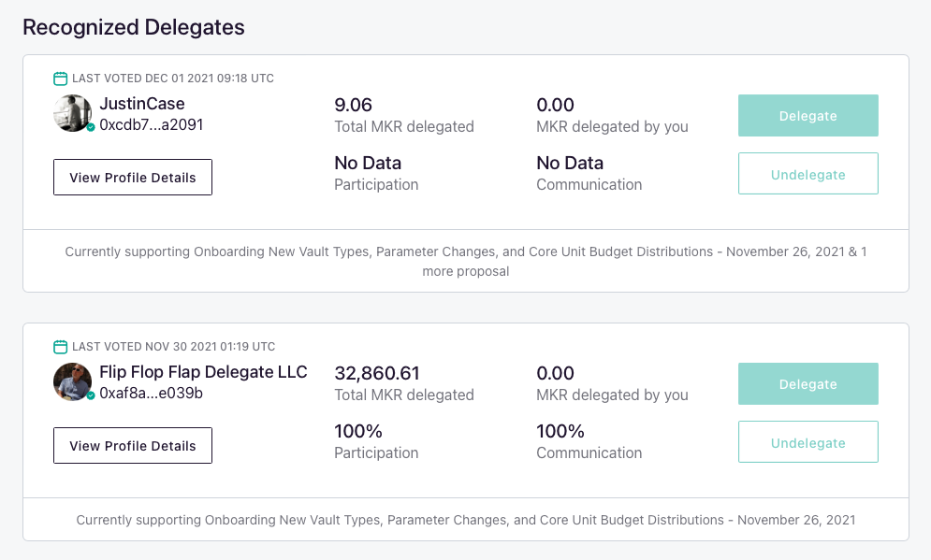Viewport: 931px width, 560px height.
Task: Delegate MKR to JustinCase
Action: 808,116
